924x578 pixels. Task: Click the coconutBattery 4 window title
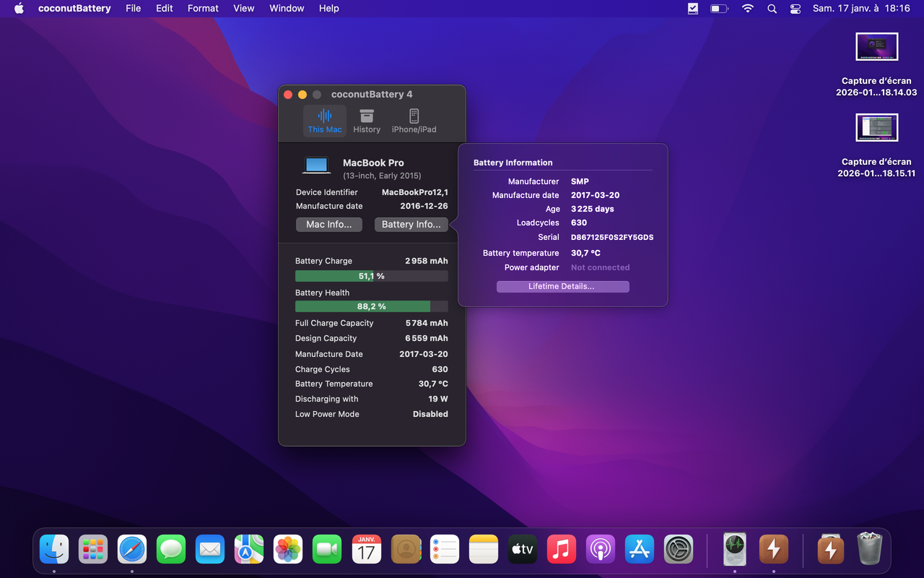click(372, 95)
